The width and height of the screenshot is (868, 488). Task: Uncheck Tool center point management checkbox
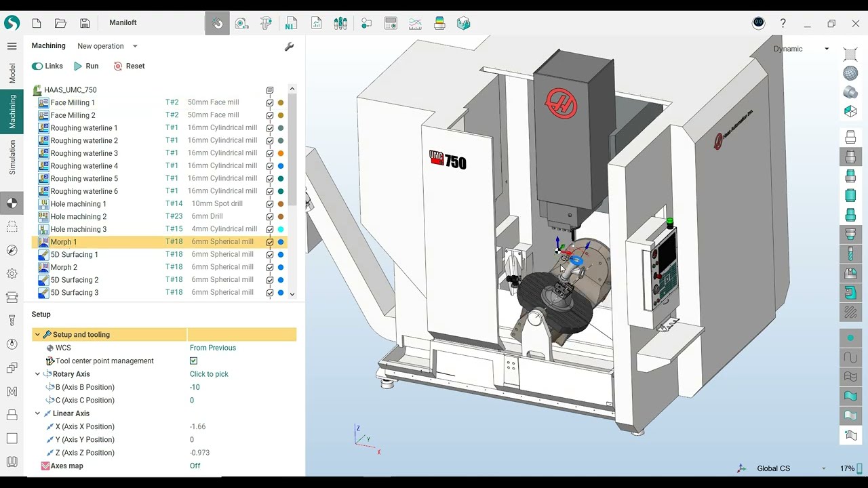194,361
